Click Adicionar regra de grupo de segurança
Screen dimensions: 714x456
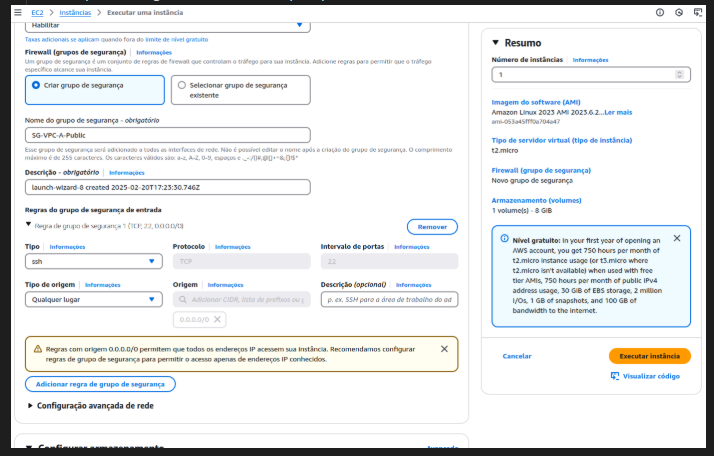click(x=100, y=384)
